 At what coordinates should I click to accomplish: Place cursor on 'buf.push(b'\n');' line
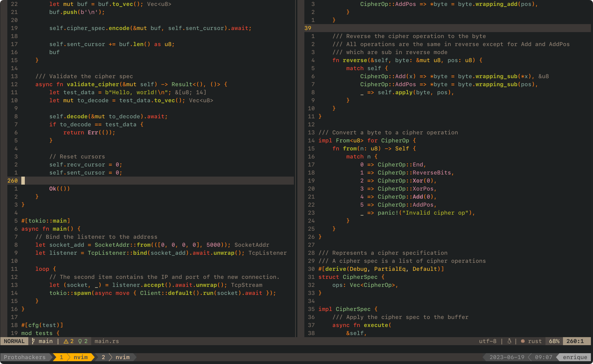tap(77, 12)
